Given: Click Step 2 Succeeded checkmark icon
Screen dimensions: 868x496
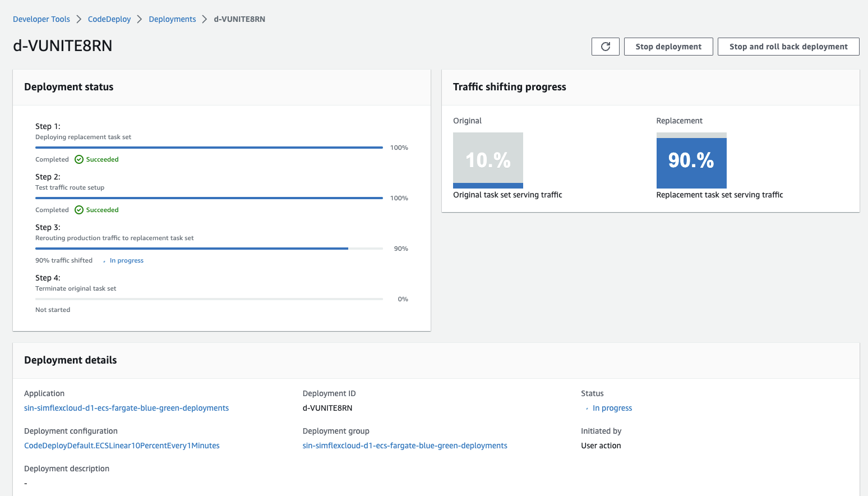Looking at the screenshot, I should point(79,210).
